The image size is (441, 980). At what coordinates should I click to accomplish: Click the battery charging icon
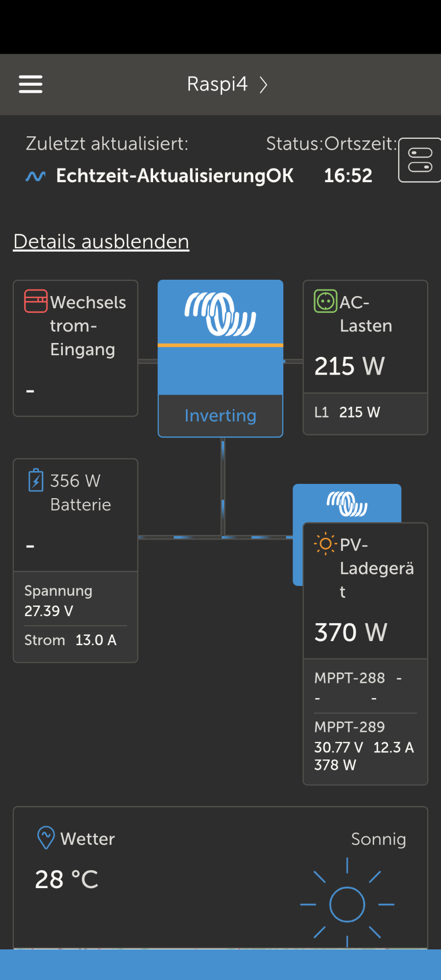[x=36, y=480]
